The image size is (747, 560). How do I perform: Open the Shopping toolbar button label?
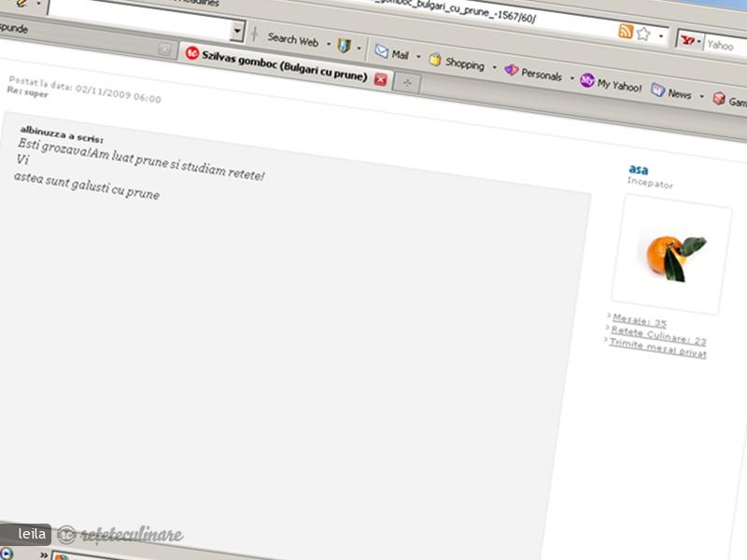pos(464,63)
